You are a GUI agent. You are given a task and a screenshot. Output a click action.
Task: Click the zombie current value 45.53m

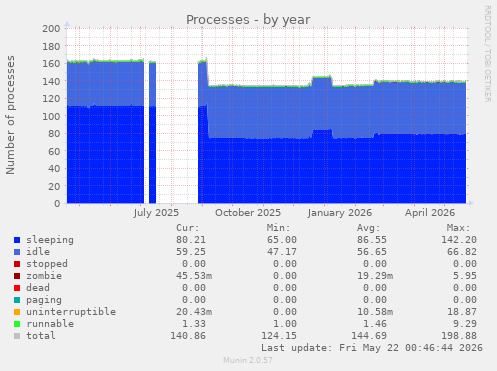point(194,276)
